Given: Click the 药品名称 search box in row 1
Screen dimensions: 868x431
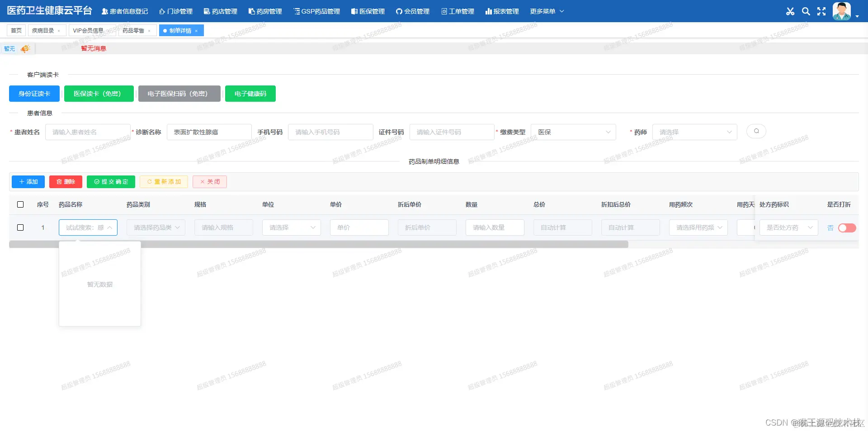Looking at the screenshot, I should point(88,227).
